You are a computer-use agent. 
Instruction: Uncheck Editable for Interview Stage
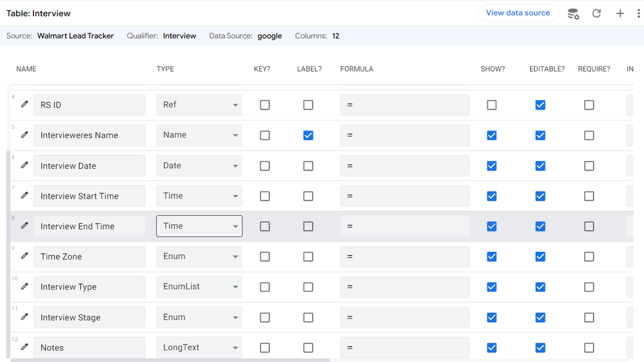click(540, 318)
